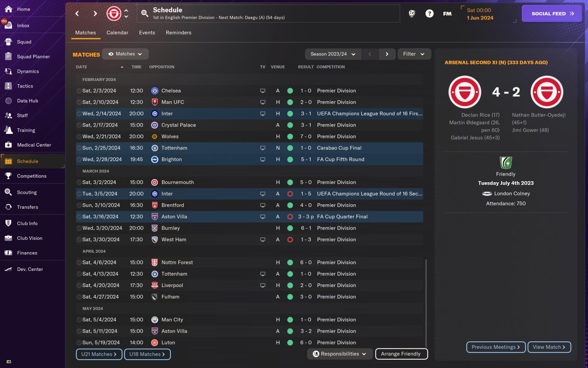
Task: Click the Friendly competition logo in the match panel
Action: (506, 163)
